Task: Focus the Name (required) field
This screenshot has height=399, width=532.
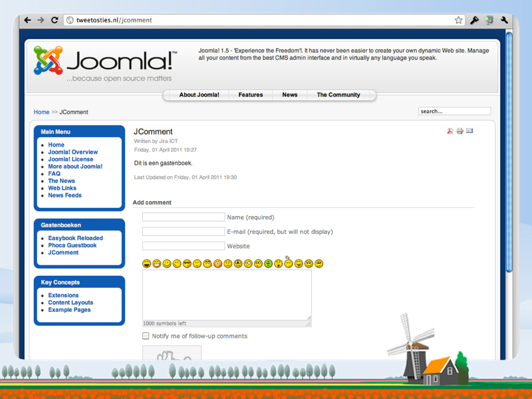Action: (184, 217)
